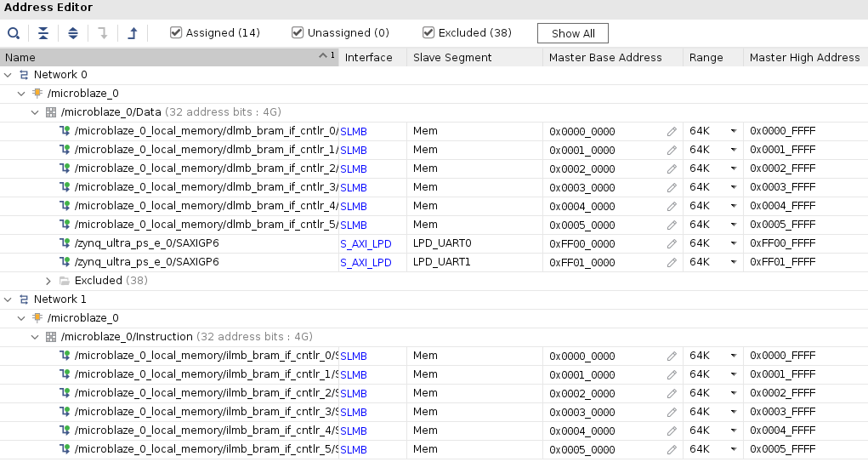Open Range dropdown for dlmb_bram_if_cntlr_3

(x=734, y=187)
